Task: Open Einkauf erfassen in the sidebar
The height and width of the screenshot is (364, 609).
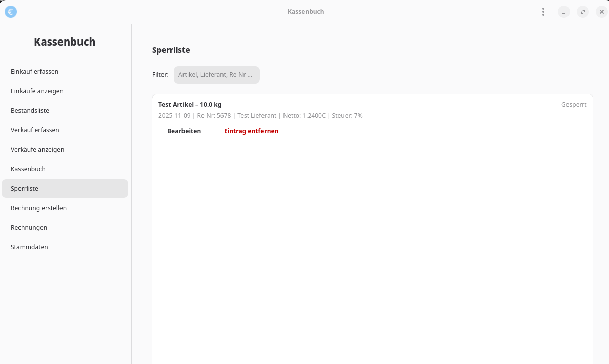Action: point(34,72)
